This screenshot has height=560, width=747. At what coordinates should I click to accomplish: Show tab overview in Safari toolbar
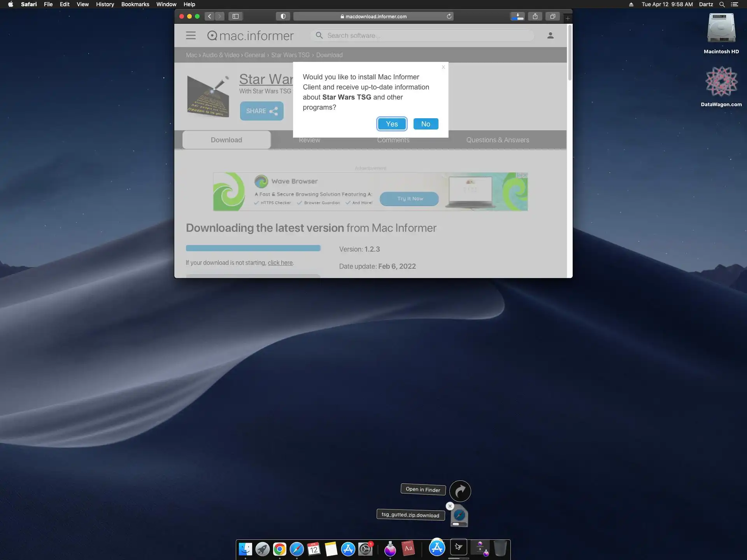click(552, 16)
